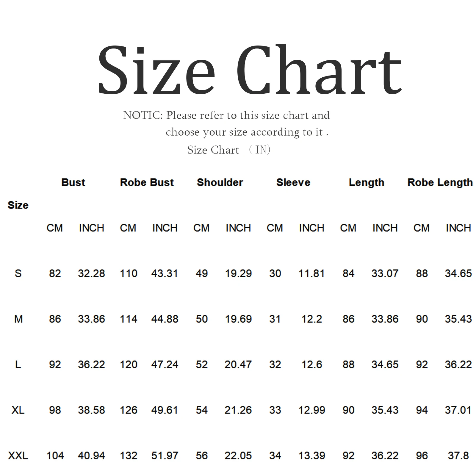The height and width of the screenshot is (476, 476).
Task: Select the 'Sleeve' column header
Action: click(293, 182)
